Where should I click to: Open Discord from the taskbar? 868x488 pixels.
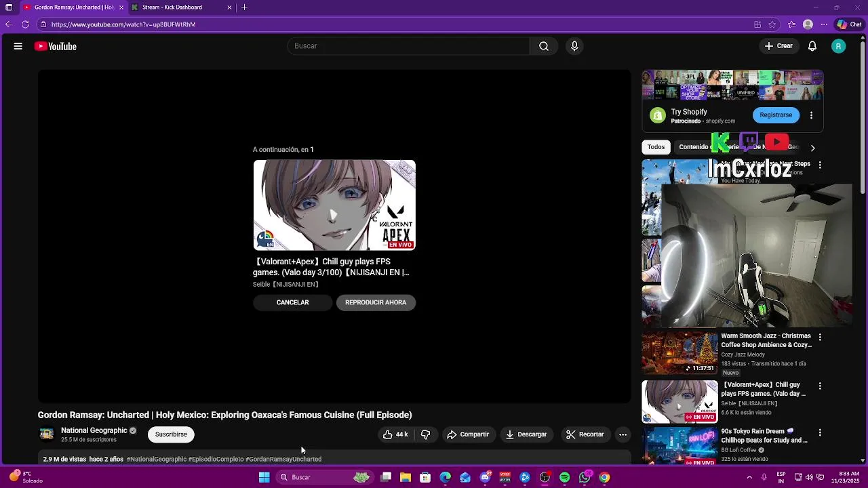point(485,477)
